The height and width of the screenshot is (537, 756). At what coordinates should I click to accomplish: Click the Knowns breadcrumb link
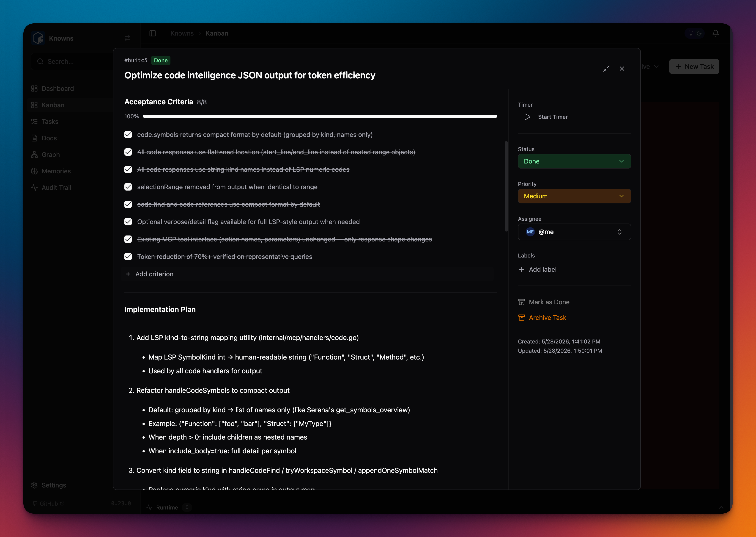click(x=182, y=33)
